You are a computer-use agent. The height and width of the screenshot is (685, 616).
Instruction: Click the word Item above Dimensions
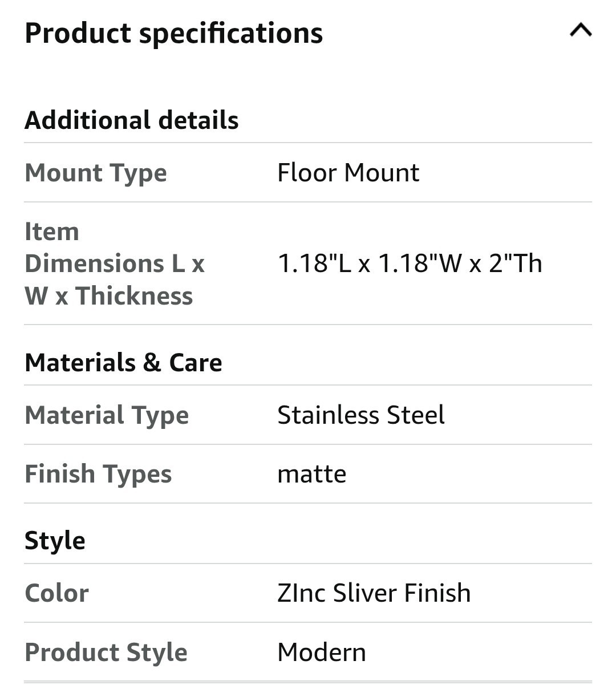[x=52, y=232]
